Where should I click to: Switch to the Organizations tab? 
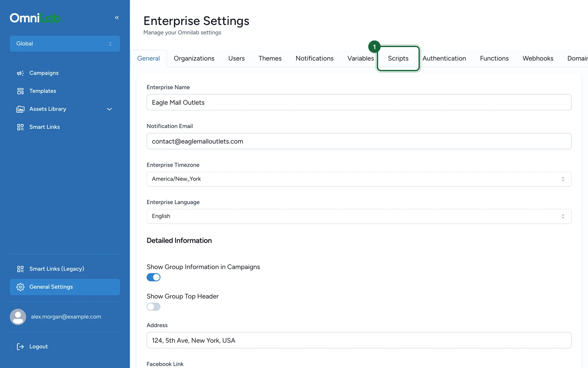pyautogui.click(x=194, y=59)
